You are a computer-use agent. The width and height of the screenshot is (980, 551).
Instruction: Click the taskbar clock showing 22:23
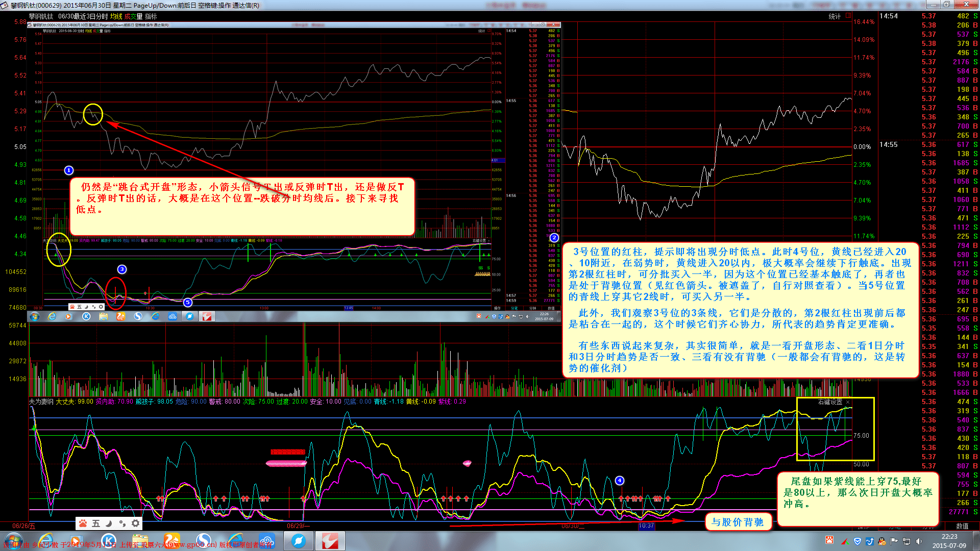coord(949,541)
